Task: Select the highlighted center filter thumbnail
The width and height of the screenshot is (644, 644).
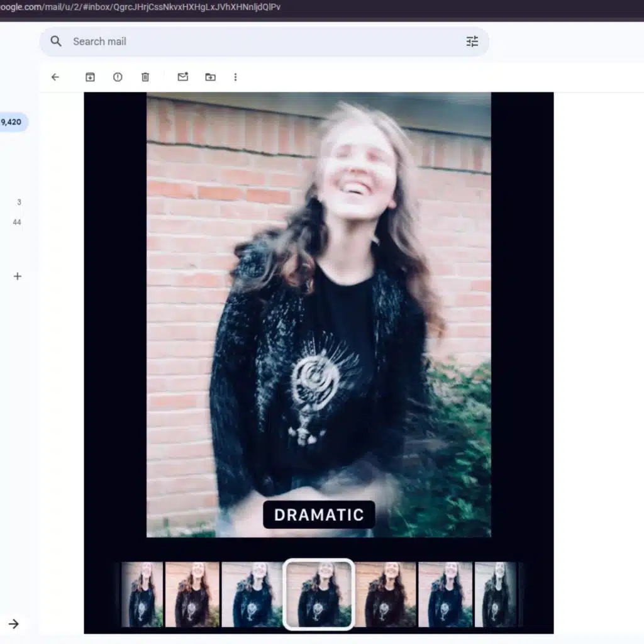Action: (319, 594)
